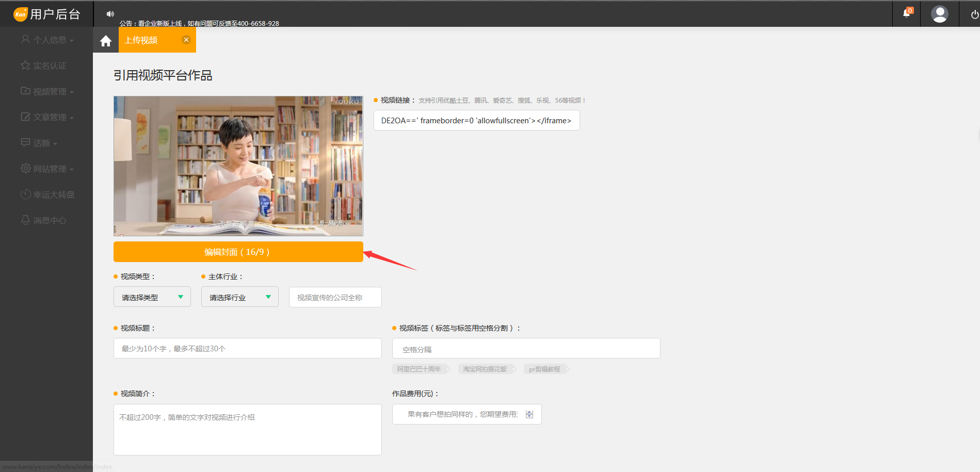
Task: Click the 编辑封面 (16/9) button
Action: 238,252
